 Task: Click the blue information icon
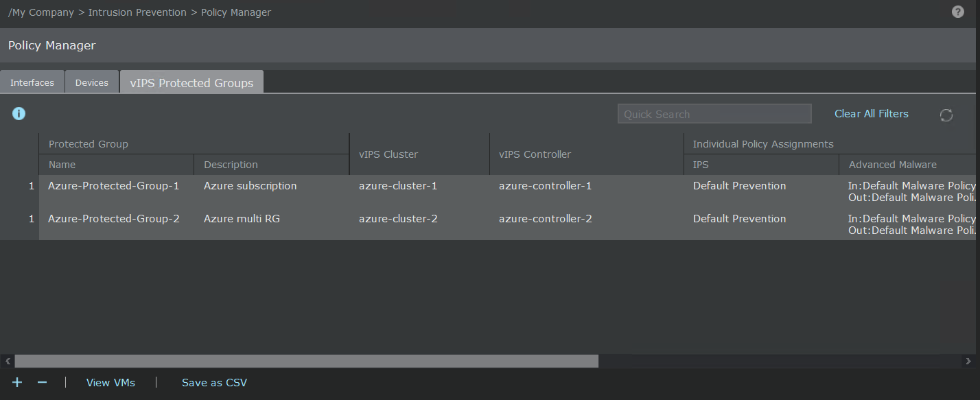[x=19, y=114]
